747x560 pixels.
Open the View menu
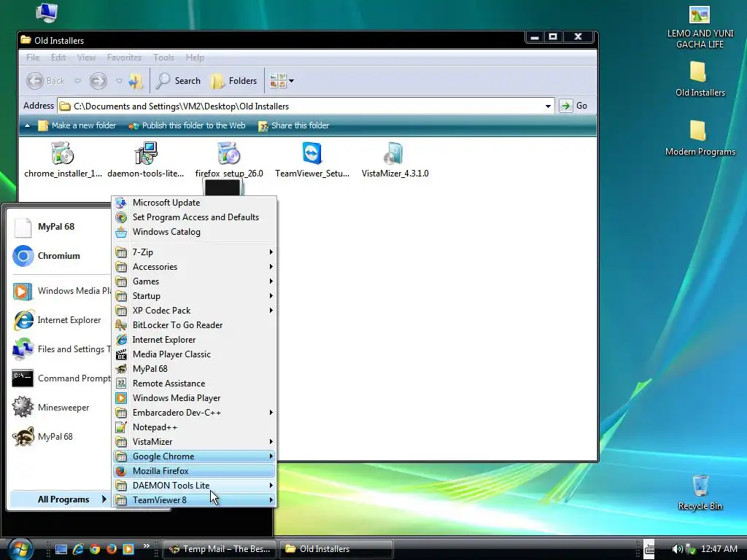click(86, 58)
